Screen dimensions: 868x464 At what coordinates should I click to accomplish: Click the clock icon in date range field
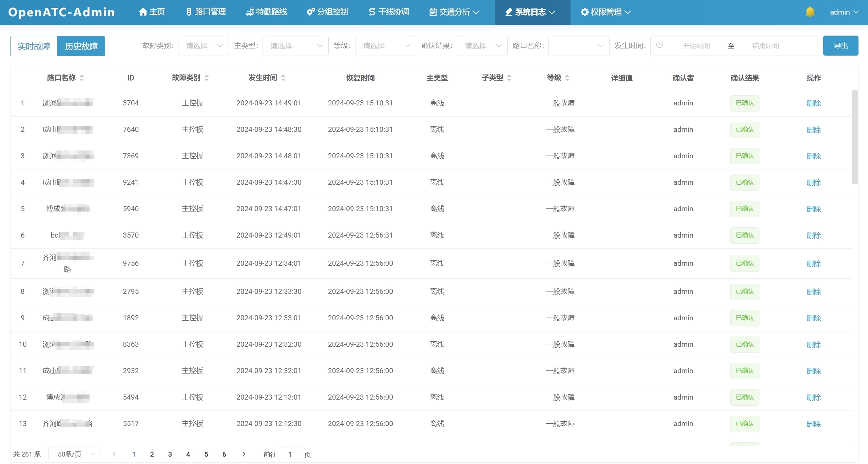click(x=659, y=45)
